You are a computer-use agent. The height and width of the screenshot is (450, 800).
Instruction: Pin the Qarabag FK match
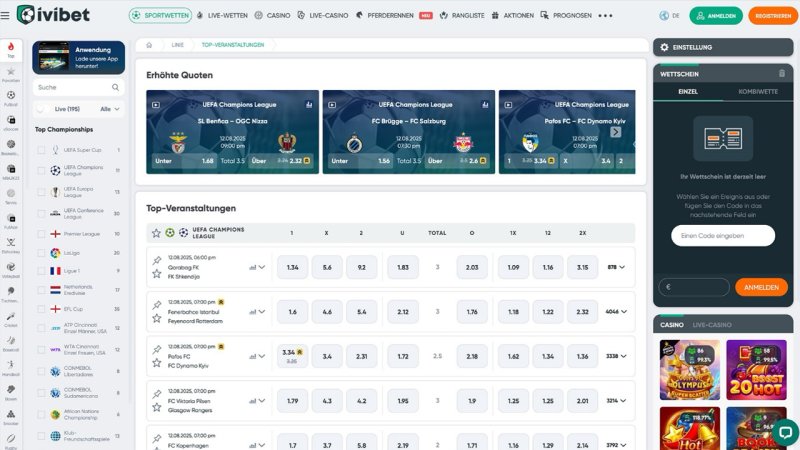point(156,260)
